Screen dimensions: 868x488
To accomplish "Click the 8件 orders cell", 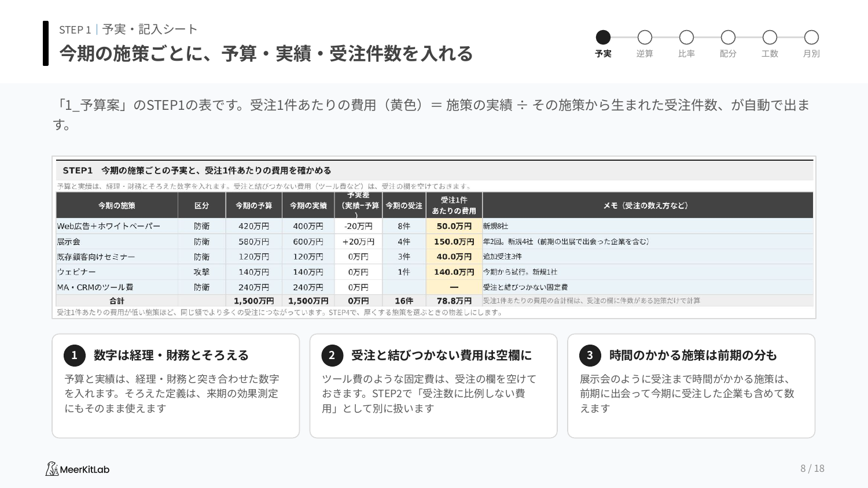I will pyautogui.click(x=404, y=226).
